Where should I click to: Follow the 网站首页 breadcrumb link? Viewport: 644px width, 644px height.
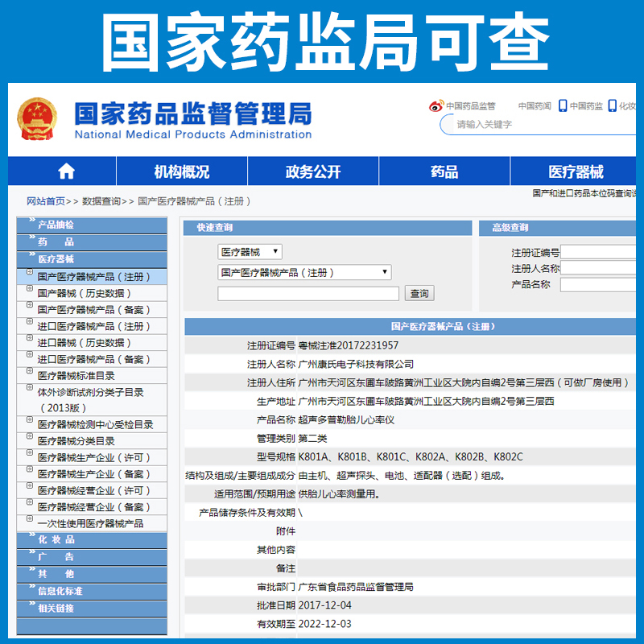pos(46,201)
